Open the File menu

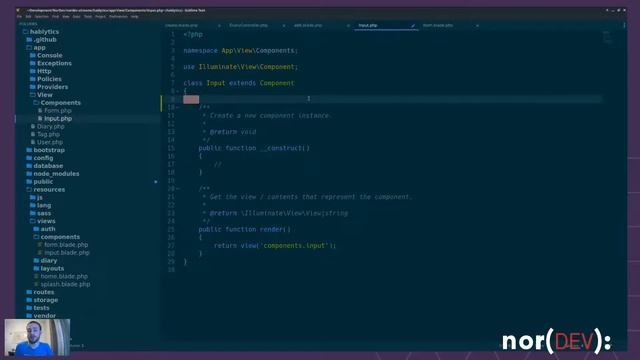click(19, 17)
